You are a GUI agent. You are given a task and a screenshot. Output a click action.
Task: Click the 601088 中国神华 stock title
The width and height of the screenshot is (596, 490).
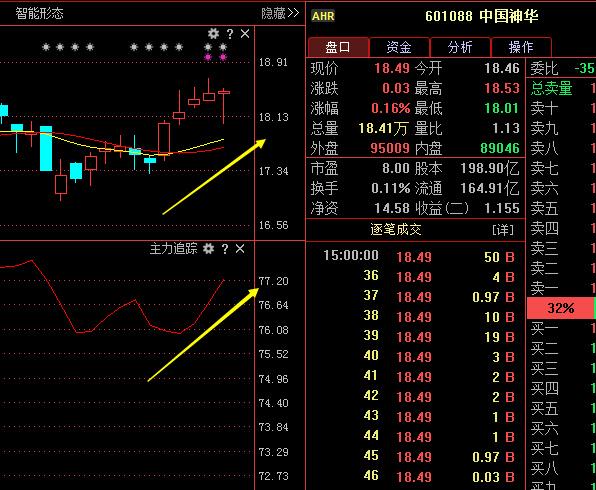click(482, 16)
